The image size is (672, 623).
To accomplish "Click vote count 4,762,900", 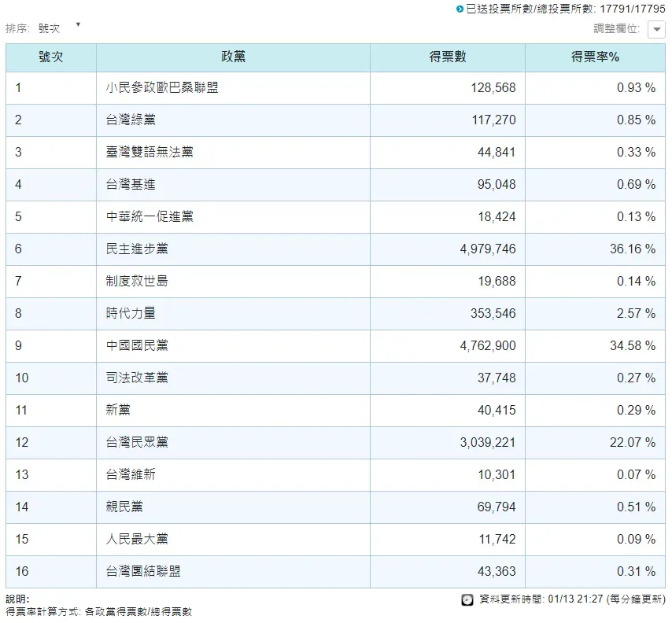I will click(x=488, y=346).
